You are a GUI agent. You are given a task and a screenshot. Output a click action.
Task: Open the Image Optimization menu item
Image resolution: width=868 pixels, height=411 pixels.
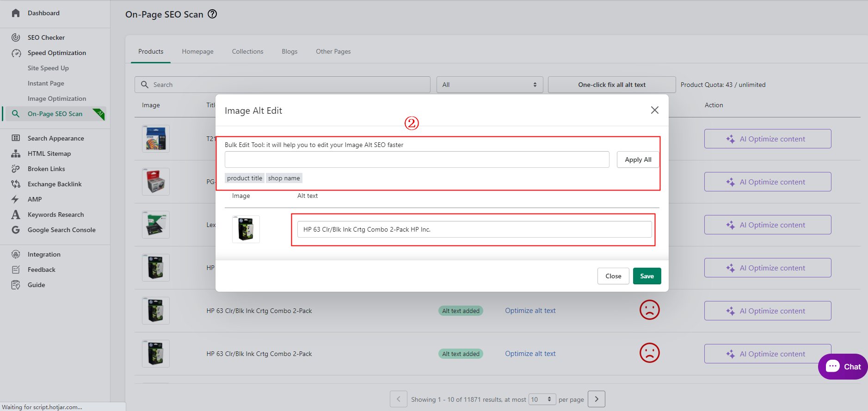coord(57,98)
